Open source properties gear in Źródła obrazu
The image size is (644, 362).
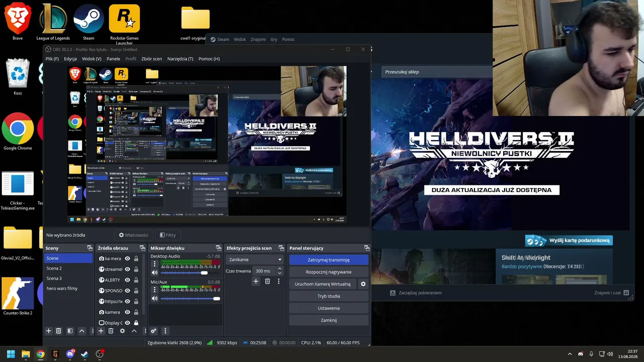tap(122, 331)
